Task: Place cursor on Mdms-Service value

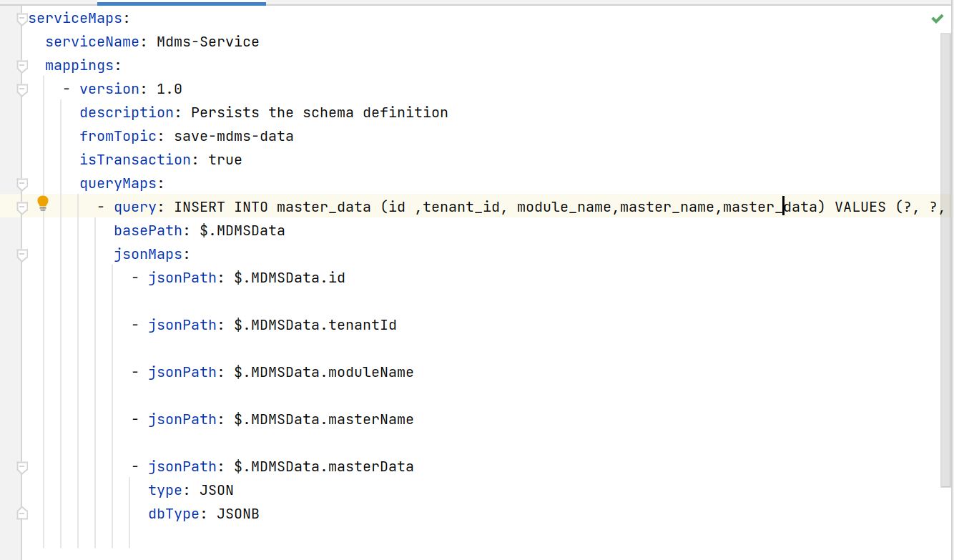Action: click(x=207, y=42)
